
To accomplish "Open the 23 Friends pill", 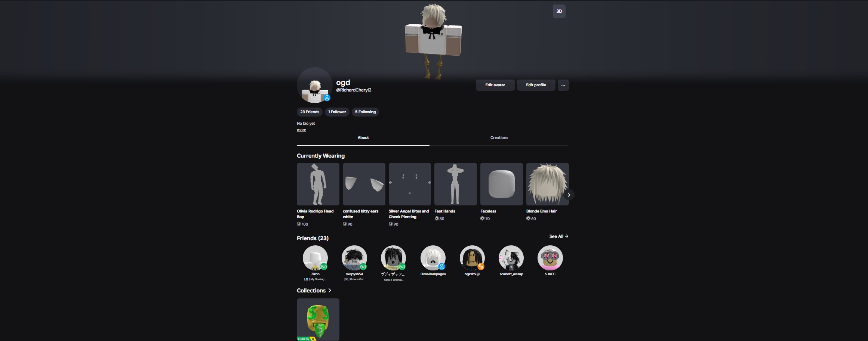I will click(x=310, y=112).
